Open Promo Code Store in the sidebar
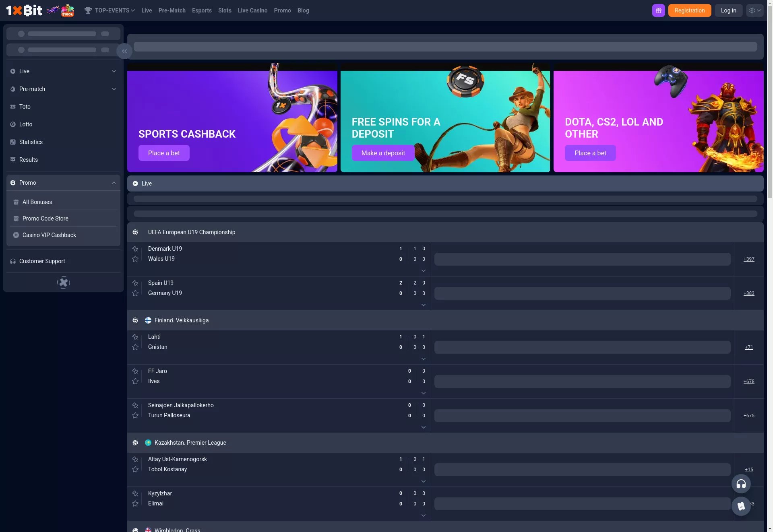Screen dimensions: 773x532 [63, 219]
